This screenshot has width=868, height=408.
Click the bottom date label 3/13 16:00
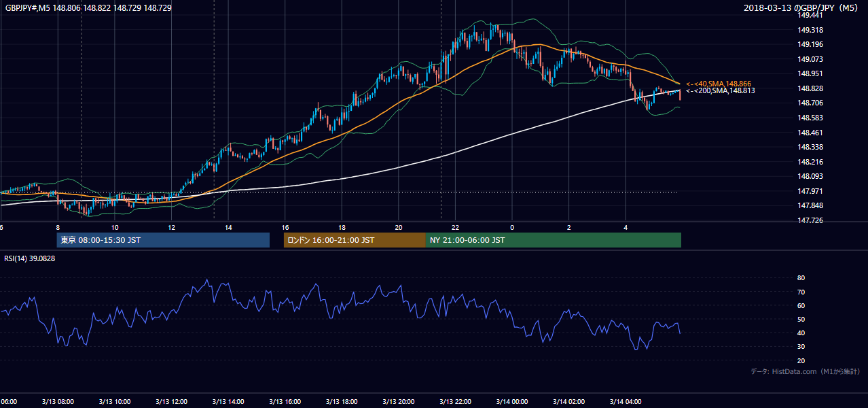coord(285,402)
